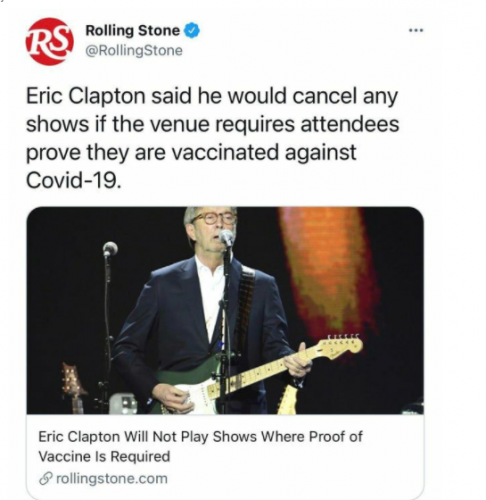Image resolution: width=486 pixels, height=500 pixels.
Task: Open the article preview photo of the guitarist
Action: coord(225,310)
